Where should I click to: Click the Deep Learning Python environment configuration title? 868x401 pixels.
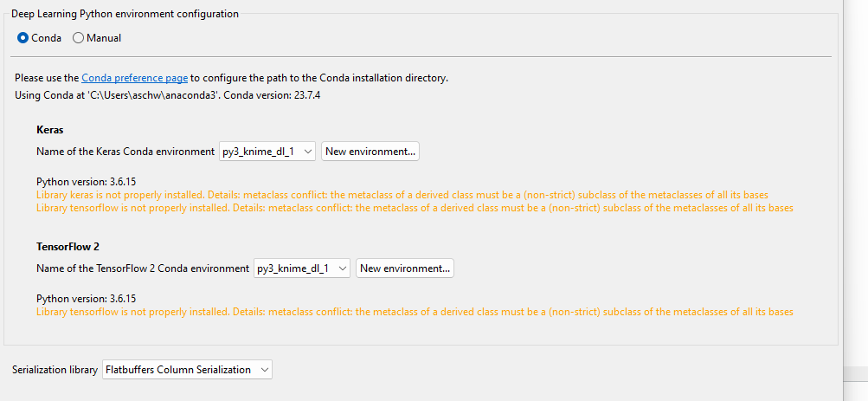[x=125, y=14]
